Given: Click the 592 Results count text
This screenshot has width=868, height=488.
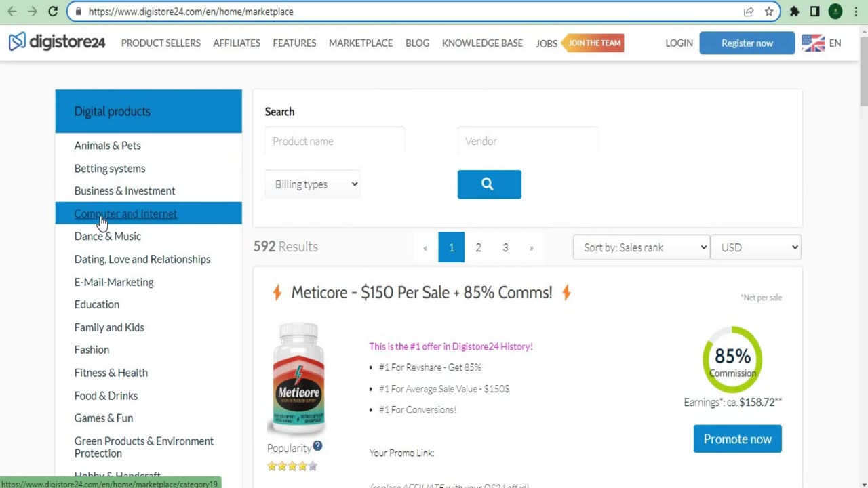Looking at the screenshot, I should [285, 247].
